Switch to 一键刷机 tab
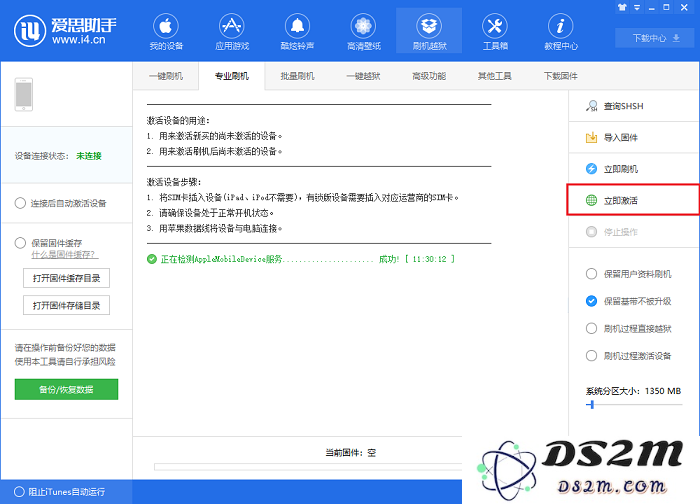 click(166, 76)
